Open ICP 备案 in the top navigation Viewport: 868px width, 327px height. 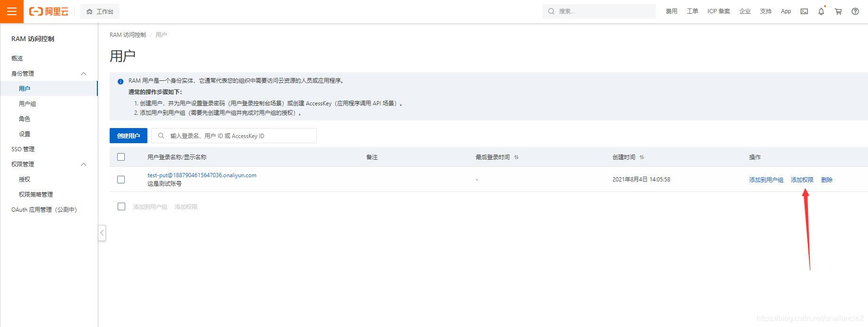pos(719,11)
